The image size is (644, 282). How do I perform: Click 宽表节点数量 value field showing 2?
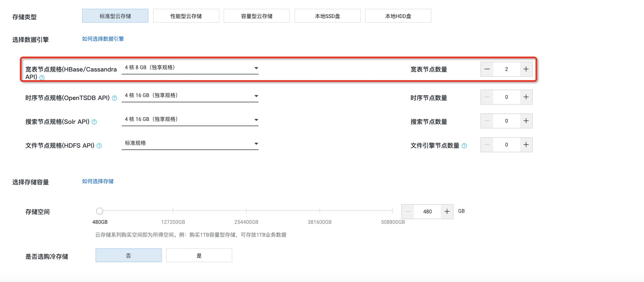[507, 69]
